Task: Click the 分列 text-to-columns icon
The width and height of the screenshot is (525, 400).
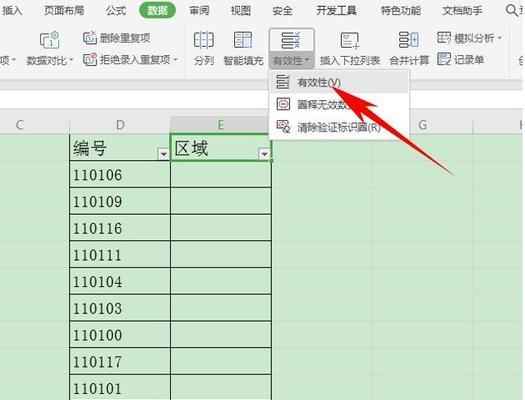Action: [x=204, y=40]
